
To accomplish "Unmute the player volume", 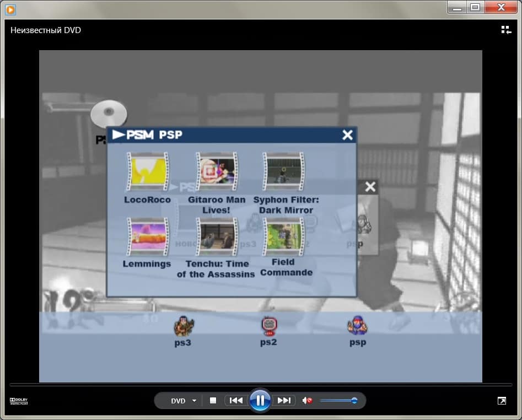I will pyautogui.click(x=307, y=400).
